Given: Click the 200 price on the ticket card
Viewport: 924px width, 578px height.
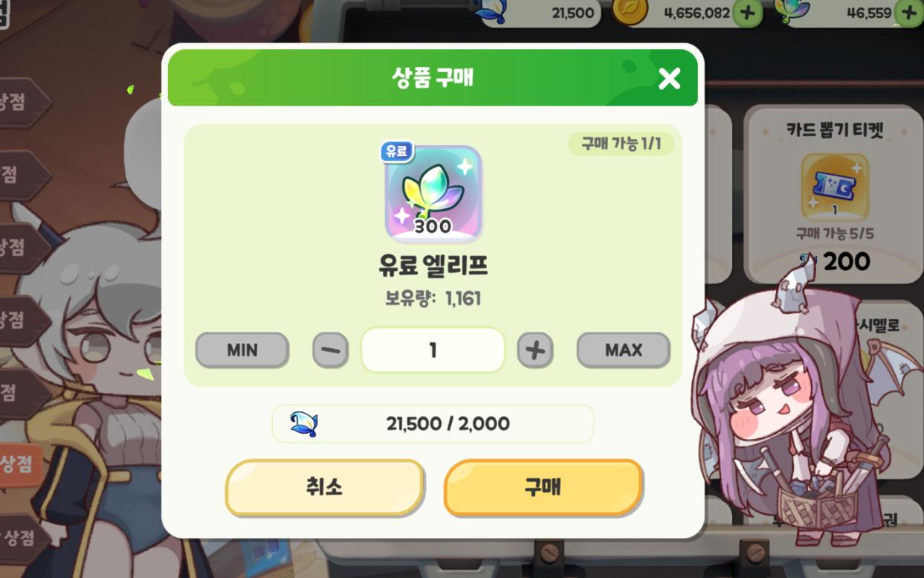Looking at the screenshot, I should point(846,261).
